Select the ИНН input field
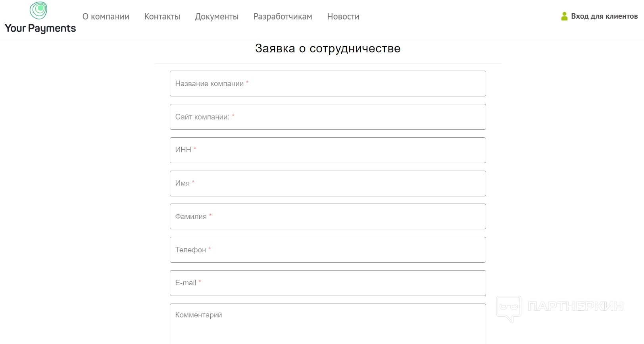The width and height of the screenshot is (644, 344). (328, 150)
